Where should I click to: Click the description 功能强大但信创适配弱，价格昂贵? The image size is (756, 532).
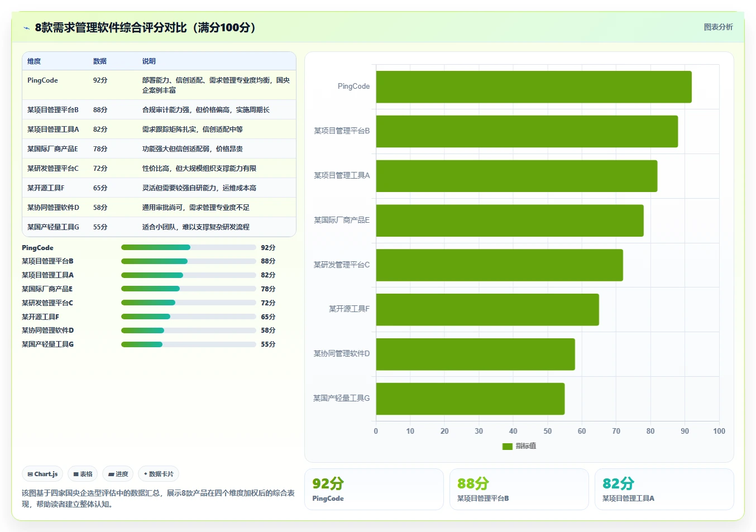(193, 149)
